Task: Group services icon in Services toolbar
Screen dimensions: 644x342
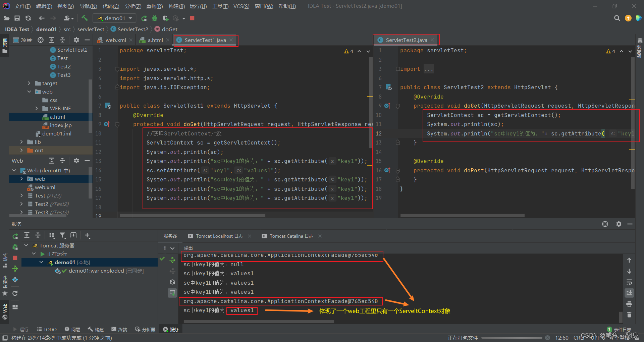Action: (x=52, y=235)
